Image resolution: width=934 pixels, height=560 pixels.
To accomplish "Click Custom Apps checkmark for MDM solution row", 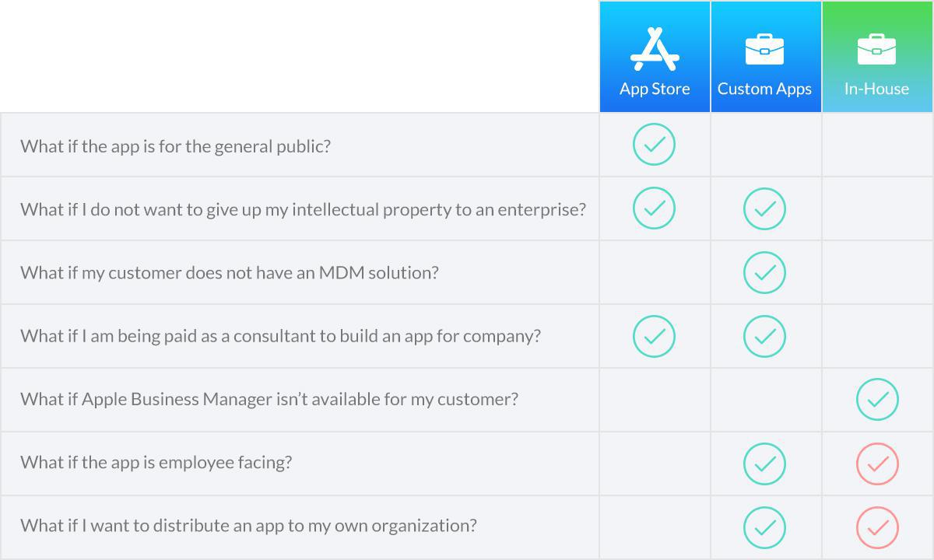I will [764, 272].
